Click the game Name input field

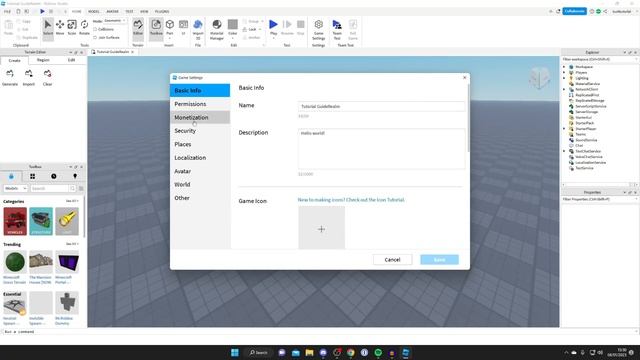coord(381,107)
